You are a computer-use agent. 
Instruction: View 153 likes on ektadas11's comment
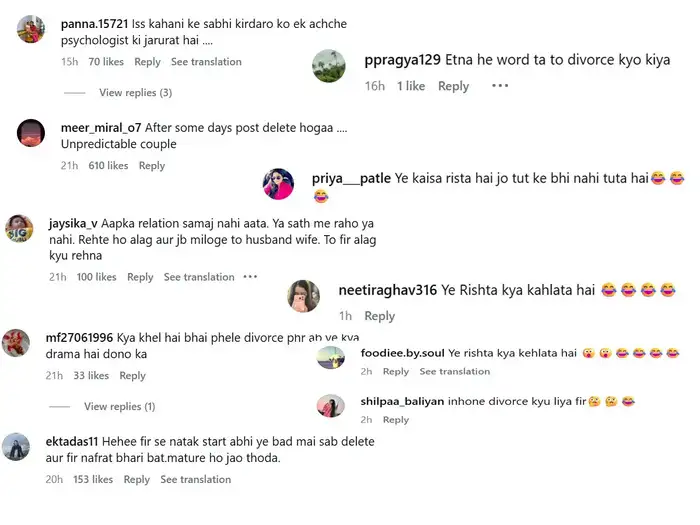pyautogui.click(x=93, y=480)
